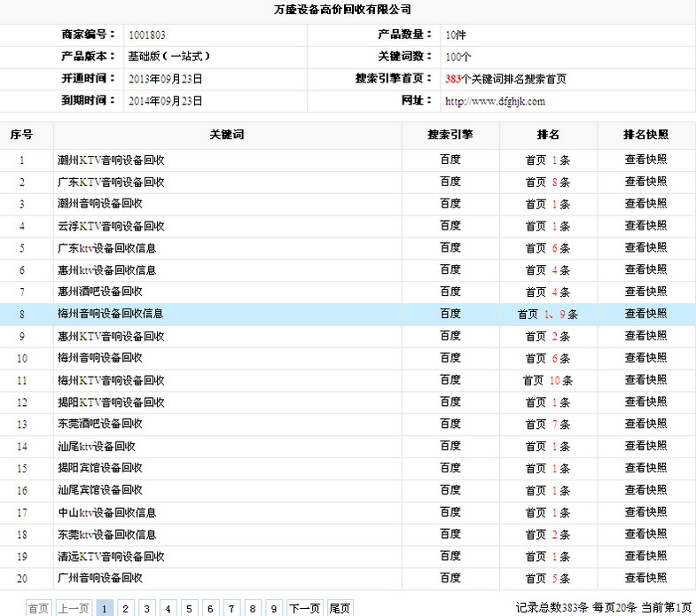View snapshot for 广州音响设备回收
The image size is (696, 616).
click(645, 578)
